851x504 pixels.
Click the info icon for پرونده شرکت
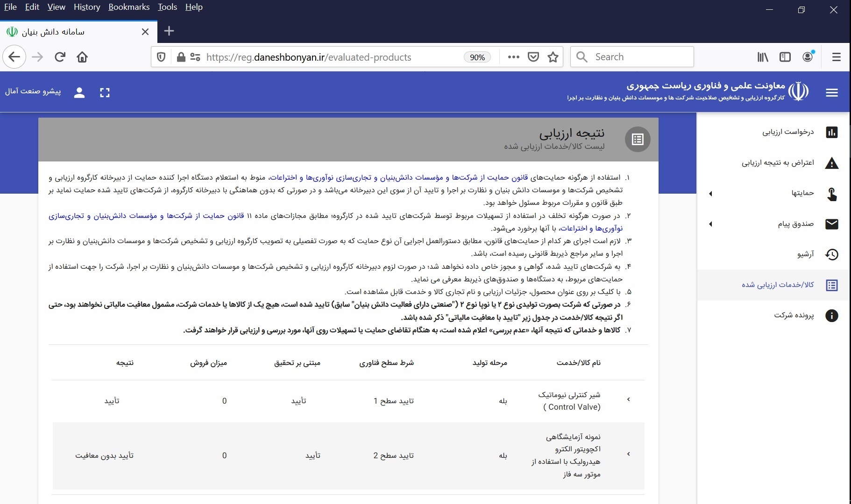(x=832, y=315)
